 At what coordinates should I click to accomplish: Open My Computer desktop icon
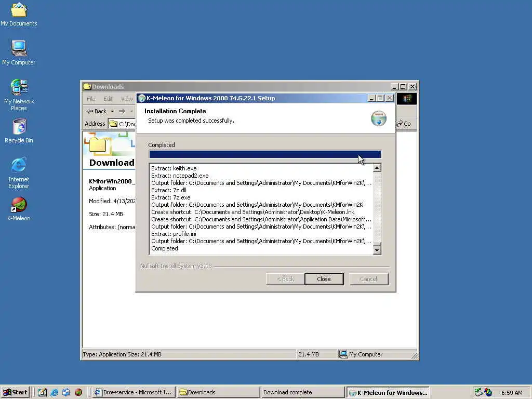click(19, 52)
